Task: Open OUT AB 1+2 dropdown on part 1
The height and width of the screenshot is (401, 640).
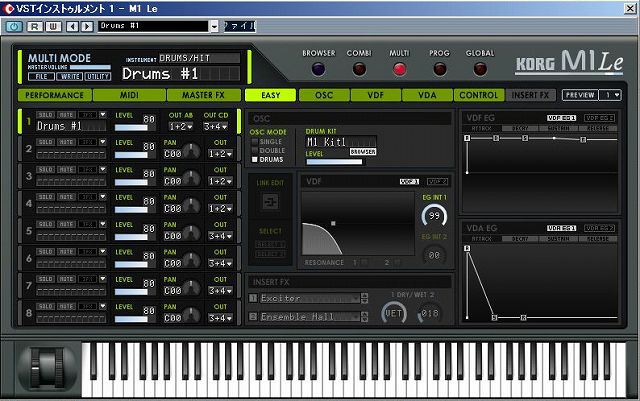Action: 181,127
